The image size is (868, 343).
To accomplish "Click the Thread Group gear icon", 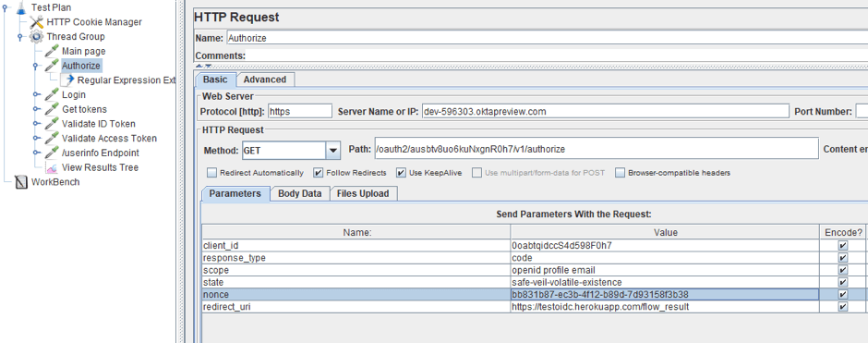I will [x=37, y=37].
